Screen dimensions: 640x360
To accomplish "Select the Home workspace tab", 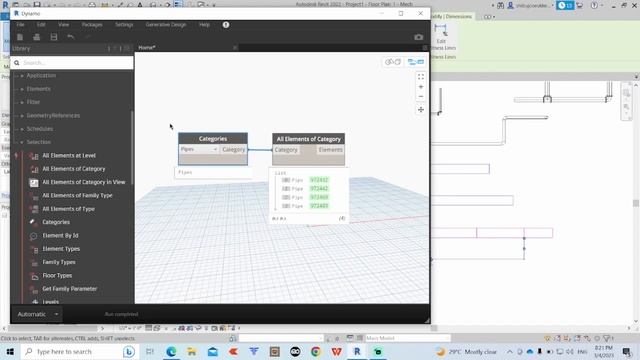I will pyautogui.click(x=147, y=48).
